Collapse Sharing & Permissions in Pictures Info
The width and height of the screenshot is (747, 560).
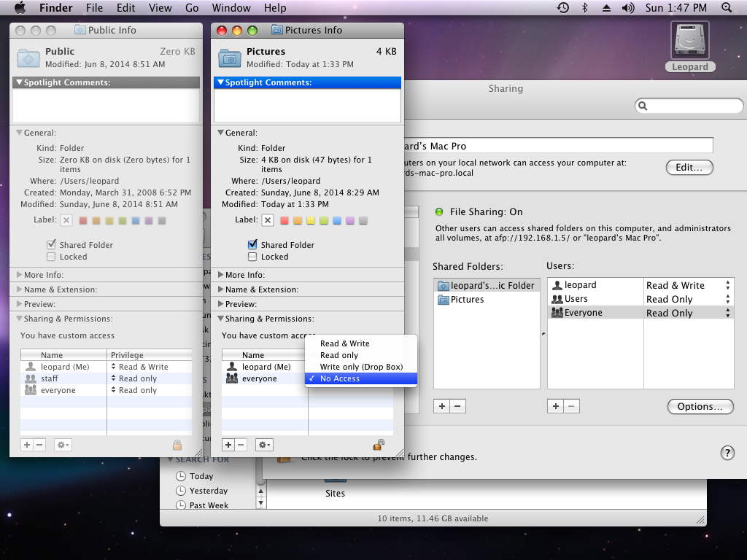[x=220, y=319]
